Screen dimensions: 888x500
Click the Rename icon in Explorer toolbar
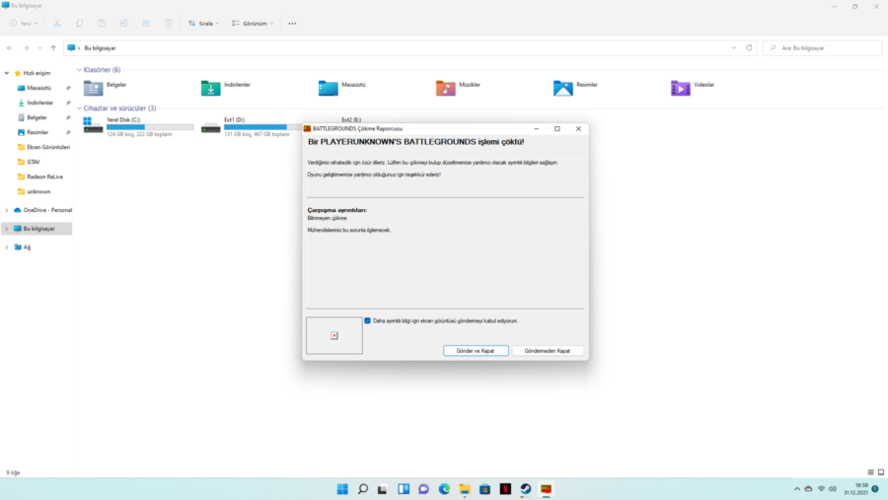tap(123, 23)
